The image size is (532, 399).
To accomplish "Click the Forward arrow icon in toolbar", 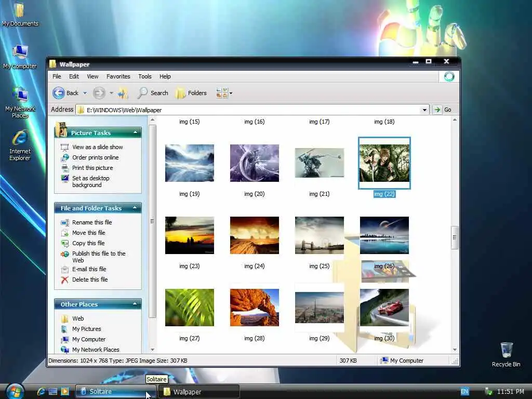I will [99, 93].
